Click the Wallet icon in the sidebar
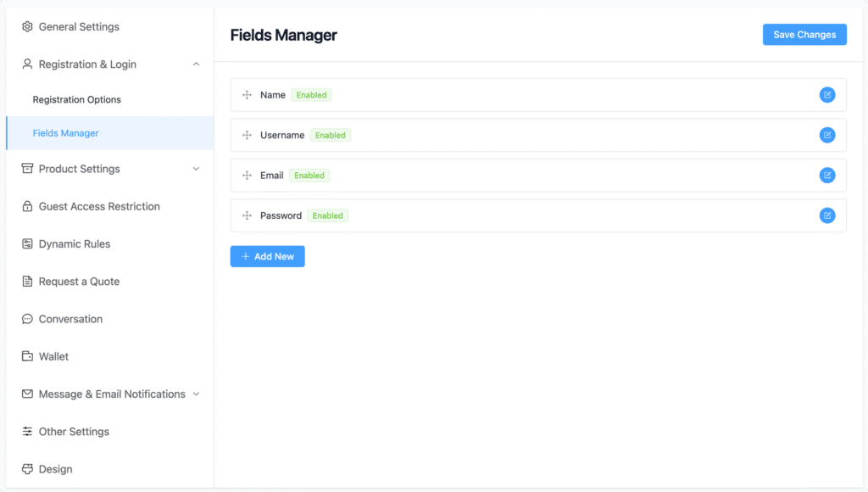Image resolution: width=868 pixels, height=492 pixels. pos(26,355)
